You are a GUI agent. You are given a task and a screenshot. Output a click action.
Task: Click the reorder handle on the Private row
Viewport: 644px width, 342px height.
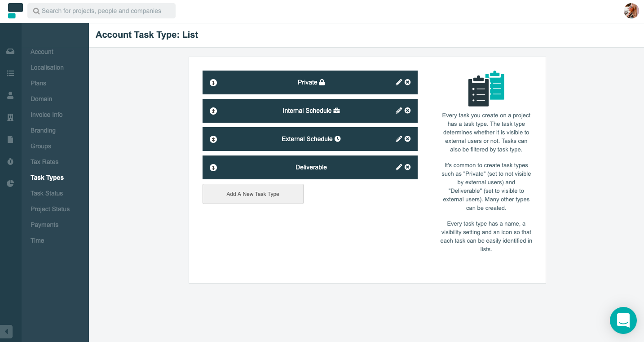click(x=213, y=83)
